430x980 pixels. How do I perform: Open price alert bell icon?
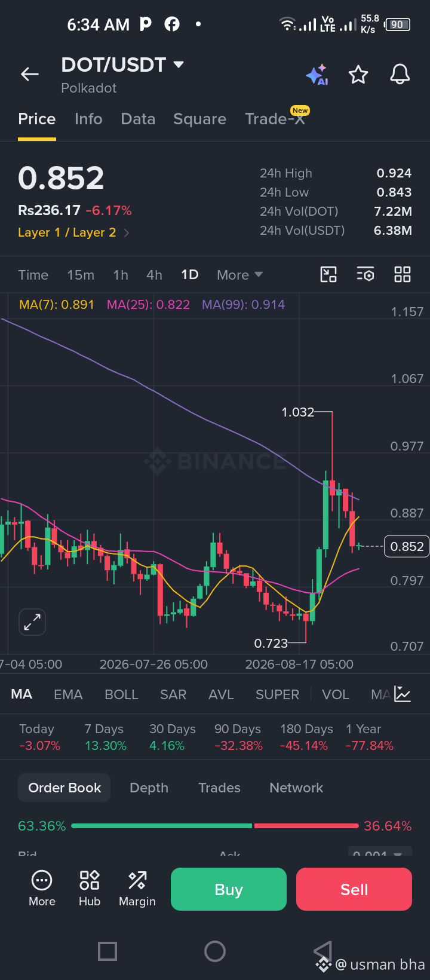[400, 75]
